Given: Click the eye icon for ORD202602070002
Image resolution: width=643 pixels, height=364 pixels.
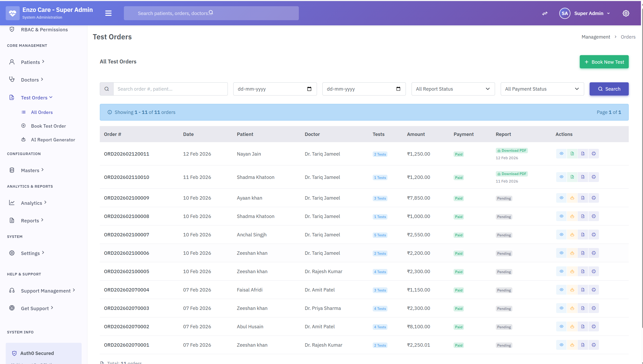Looking at the screenshot, I should coord(562,326).
